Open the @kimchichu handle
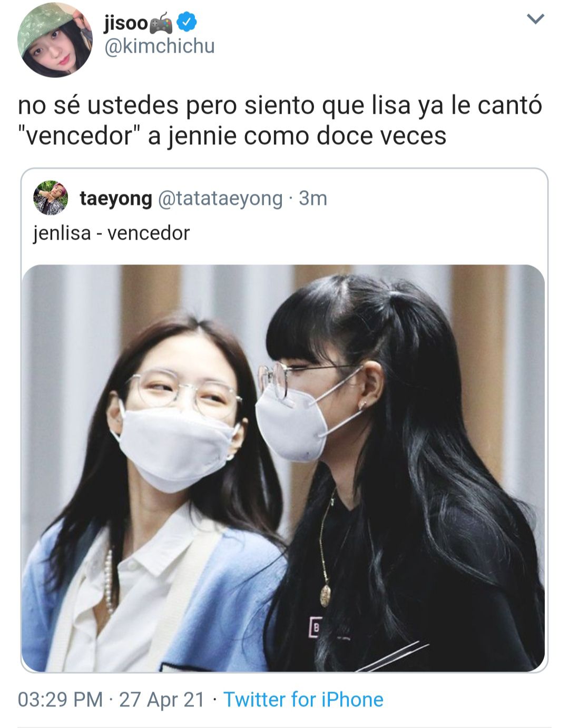Image resolution: width=569 pixels, height=728 pixels. [160, 46]
